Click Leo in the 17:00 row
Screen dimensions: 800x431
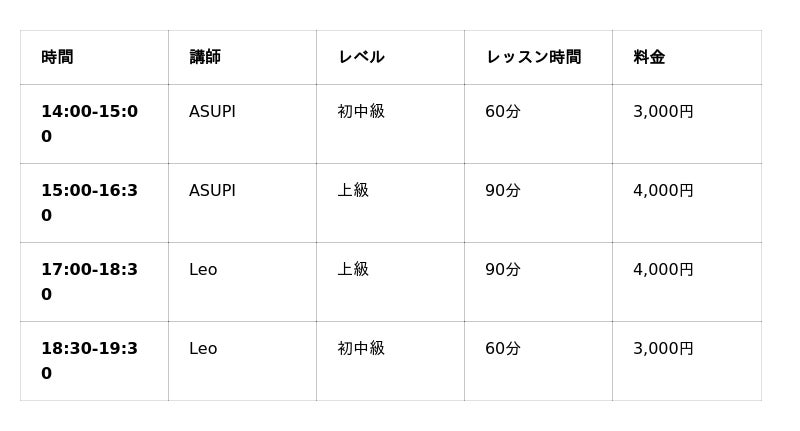click(203, 270)
